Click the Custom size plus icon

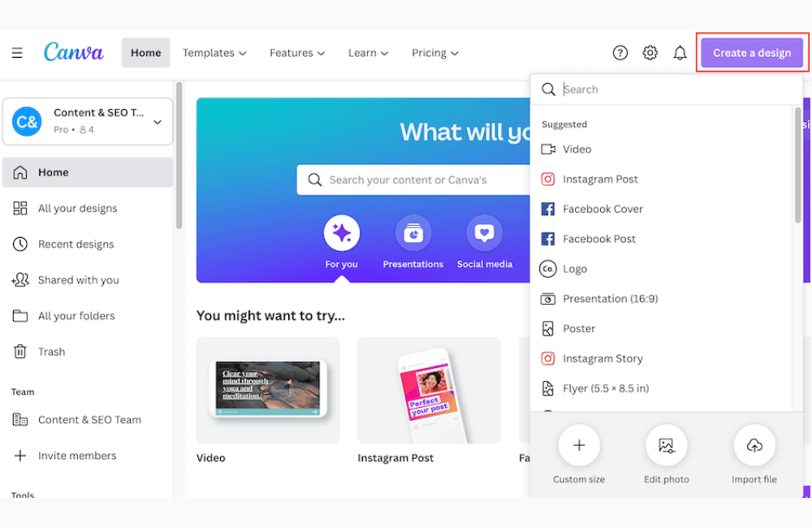(579, 445)
